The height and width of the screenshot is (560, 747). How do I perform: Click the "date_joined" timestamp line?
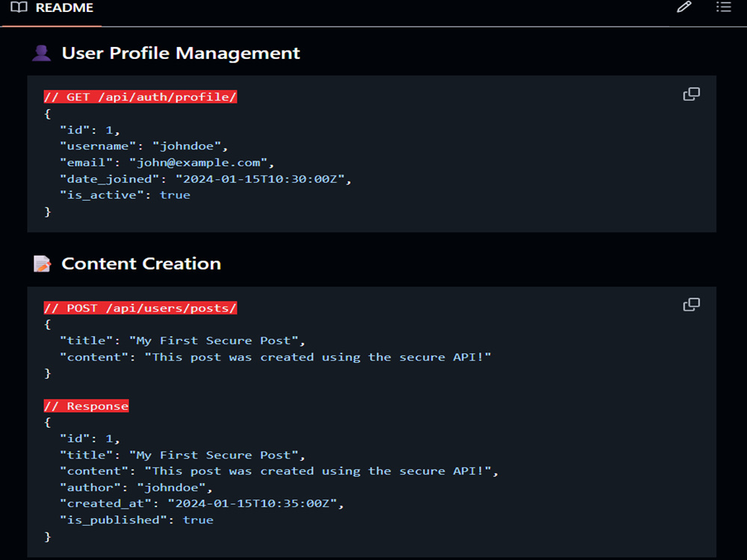click(205, 179)
